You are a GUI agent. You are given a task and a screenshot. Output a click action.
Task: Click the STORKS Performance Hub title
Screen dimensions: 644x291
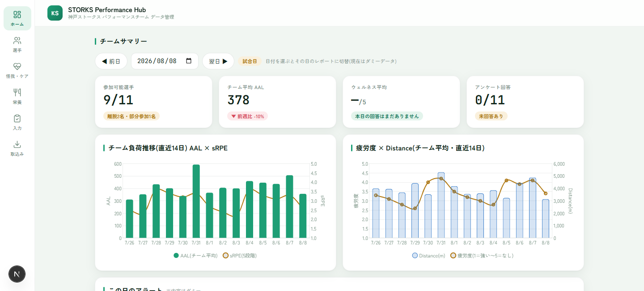[107, 10]
